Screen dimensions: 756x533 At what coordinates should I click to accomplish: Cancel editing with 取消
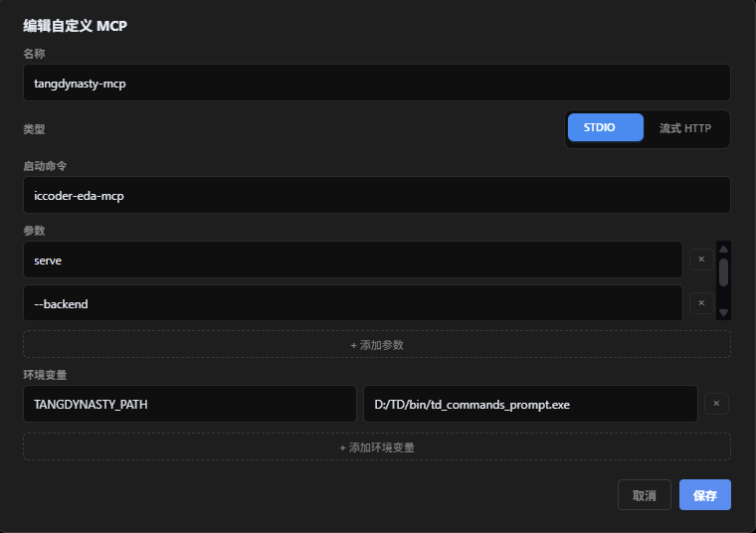pos(645,494)
